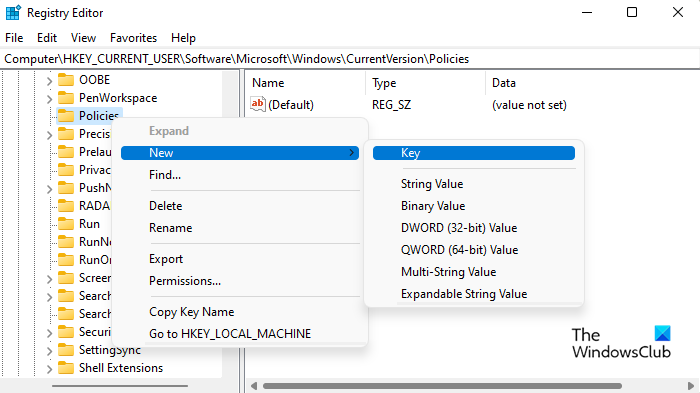700x393 pixels.
Task: Maximize the Registry Editor window
Action: [x=632, y=13]
